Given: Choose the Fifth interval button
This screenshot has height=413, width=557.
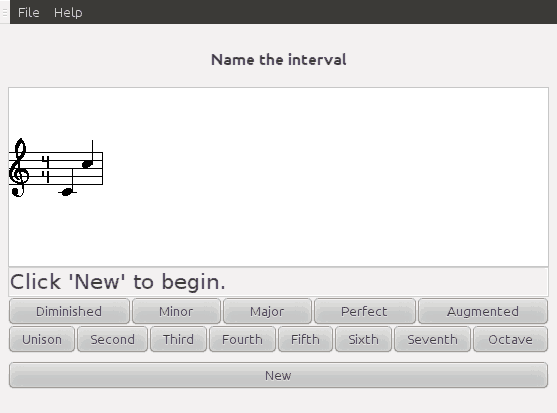Looking at the screenshot, I should click(305, 339).
